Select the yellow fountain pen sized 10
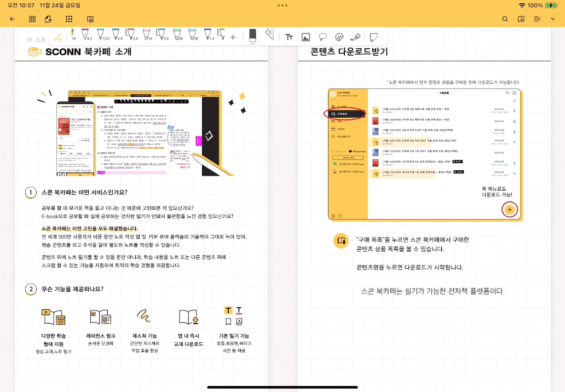 [73, 34]
